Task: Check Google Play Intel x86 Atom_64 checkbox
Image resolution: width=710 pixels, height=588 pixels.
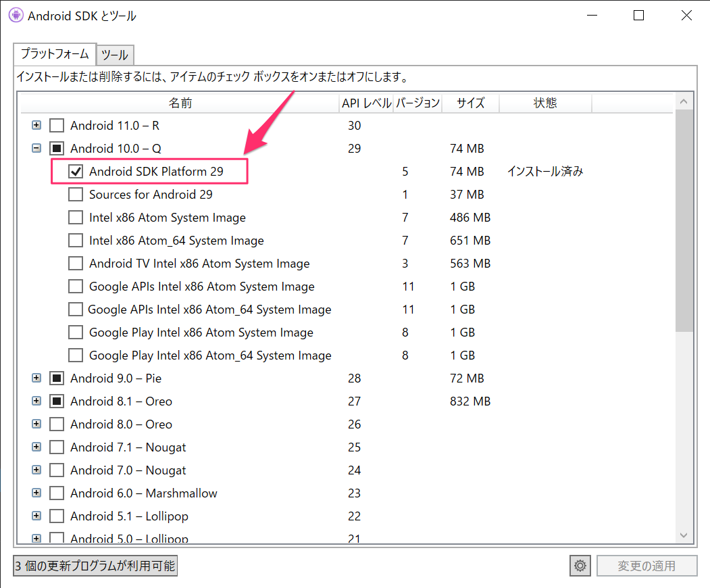Action: pyautogui.click(x=76, y=355)
